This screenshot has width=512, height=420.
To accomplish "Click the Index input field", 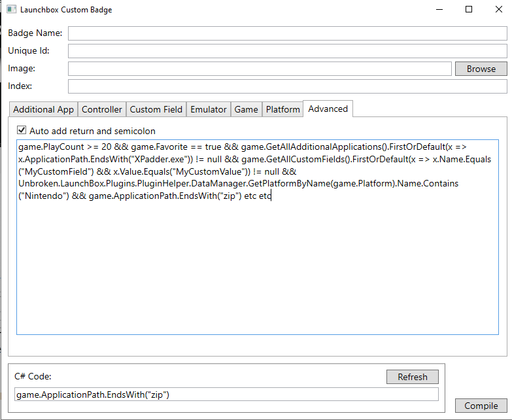I will point(287,86).
